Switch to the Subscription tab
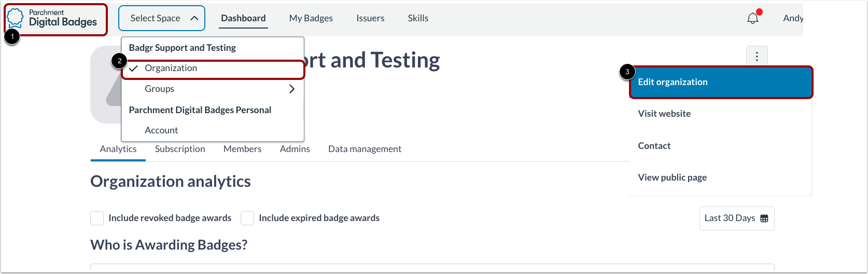The height and width of the screenshot is (274, 868). [x=180, y=149]
